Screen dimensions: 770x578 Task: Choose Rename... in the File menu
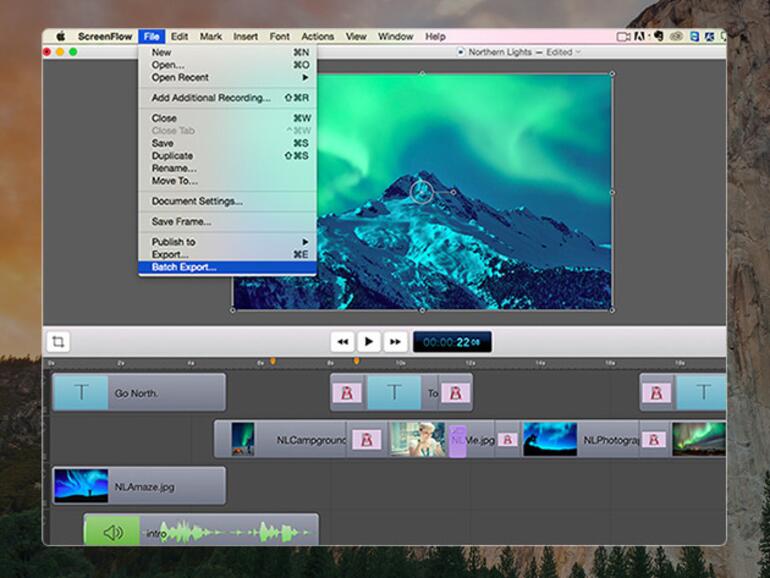[x=227, y=168]
